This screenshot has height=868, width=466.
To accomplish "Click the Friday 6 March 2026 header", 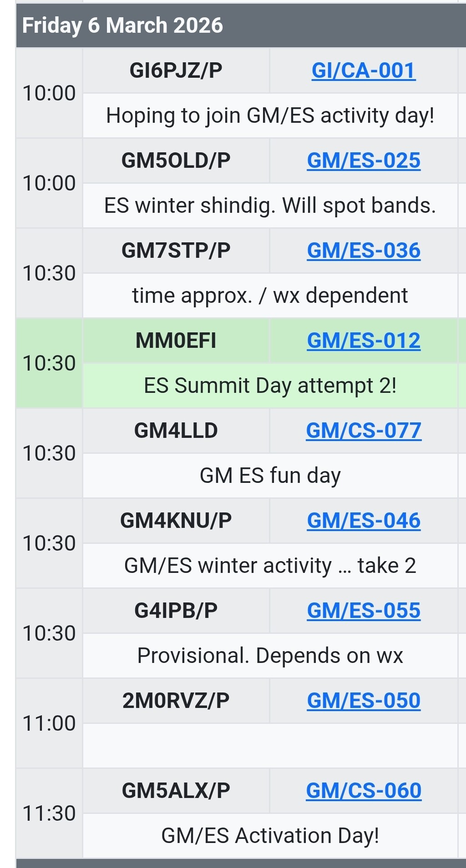I will coord(122,25).
